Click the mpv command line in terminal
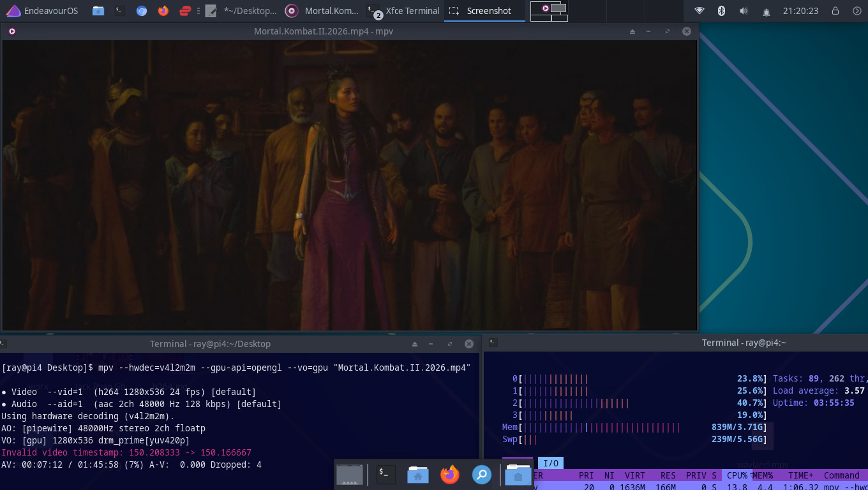This screenshot has width=868, height=490. [x=236, y=367]
